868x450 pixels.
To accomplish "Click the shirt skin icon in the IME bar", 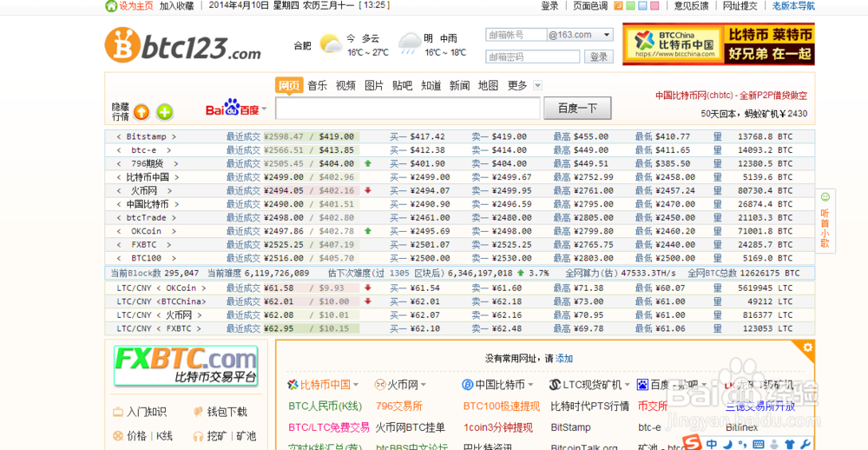I will [789, 445].
